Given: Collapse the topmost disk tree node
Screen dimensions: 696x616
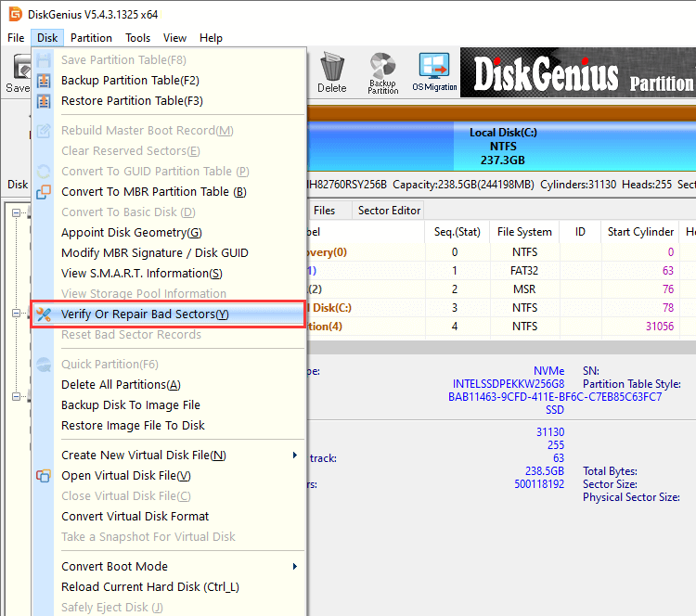Looking at the screenshot, I should (x=17, y=213).
